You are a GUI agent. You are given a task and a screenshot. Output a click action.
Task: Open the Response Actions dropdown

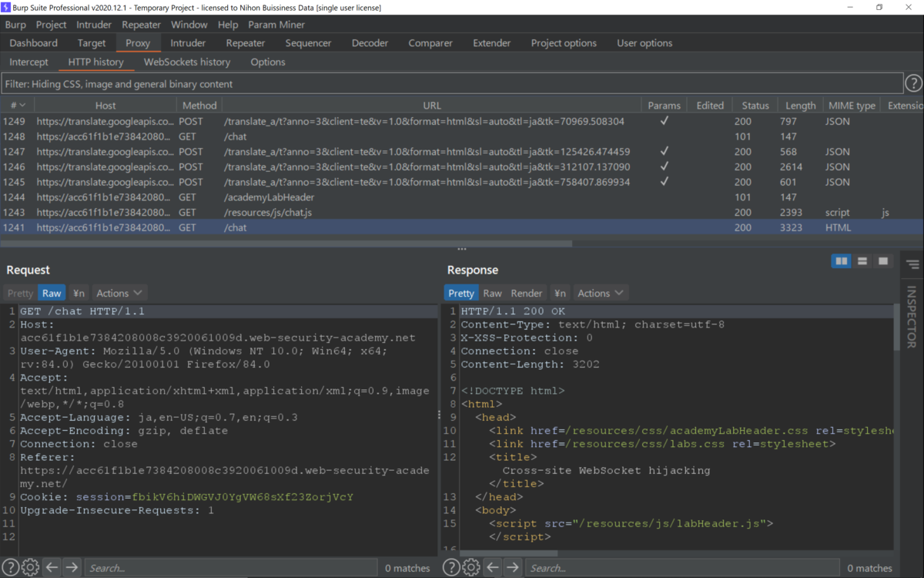tap(601, 293)
